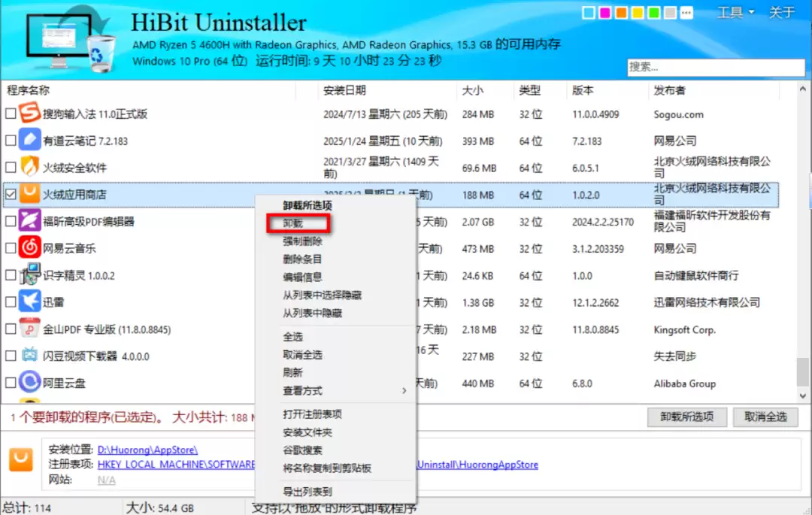812x515 pixels.
Task: Click the 取消全选 button at bottom right
Action: [x=765, y=417]
